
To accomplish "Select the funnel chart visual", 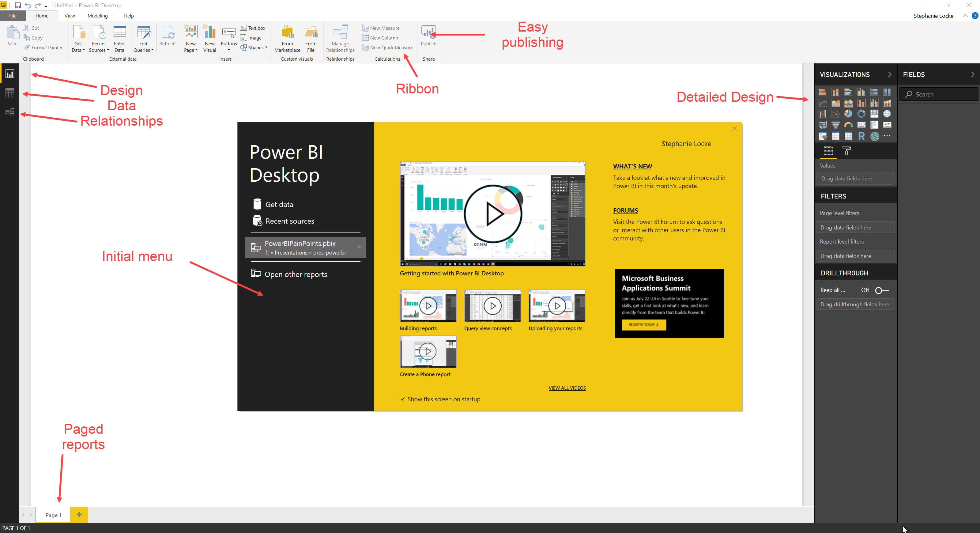I will point(835,125).
